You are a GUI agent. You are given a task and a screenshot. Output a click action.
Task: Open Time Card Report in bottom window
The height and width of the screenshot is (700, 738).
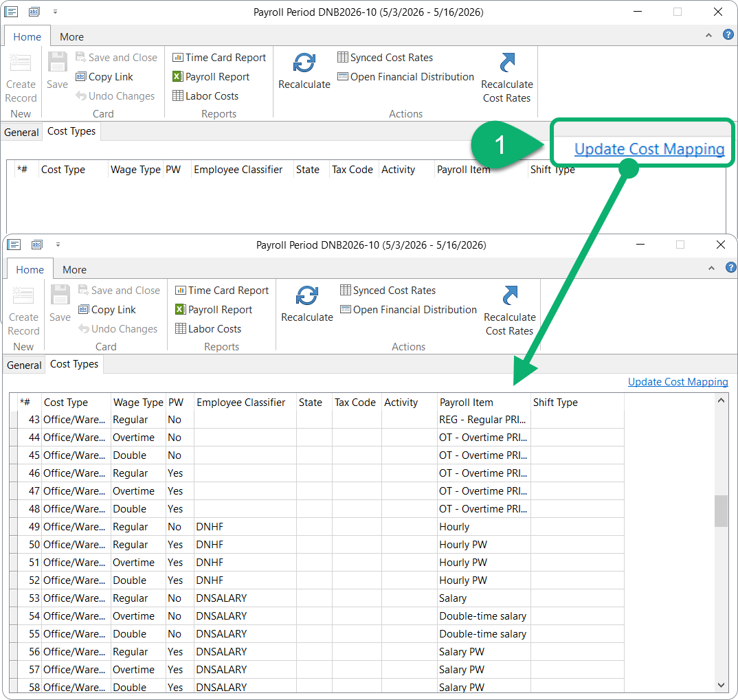pyautogui.click(x=222, y=291)
